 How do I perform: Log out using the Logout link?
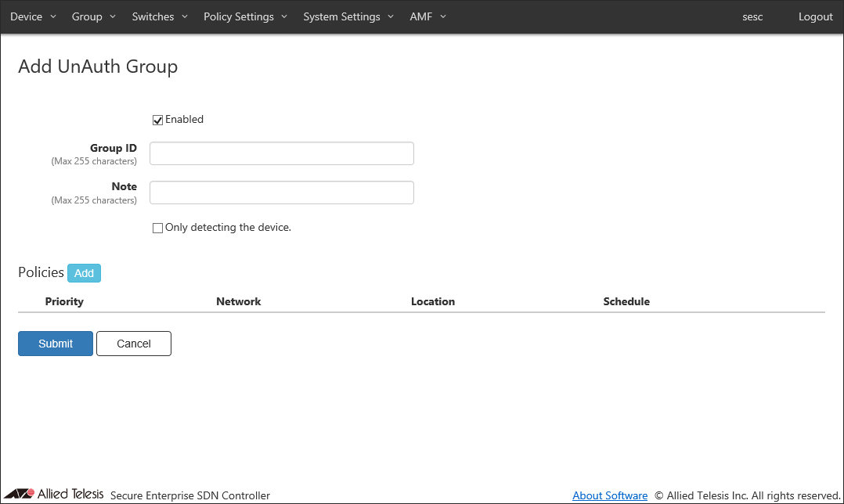point(815,16)
